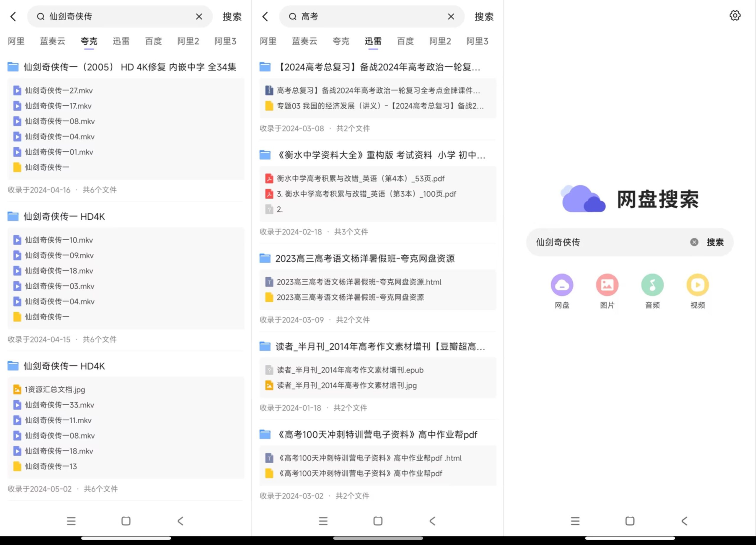Tap recent-apps menu icon in right screen navbar
756x545 pixels.
pos(575,521)
